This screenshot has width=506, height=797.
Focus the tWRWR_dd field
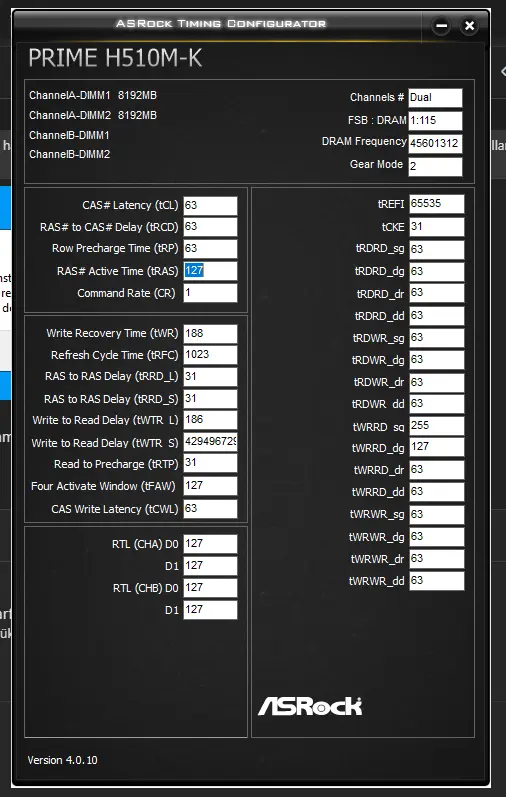436,581
